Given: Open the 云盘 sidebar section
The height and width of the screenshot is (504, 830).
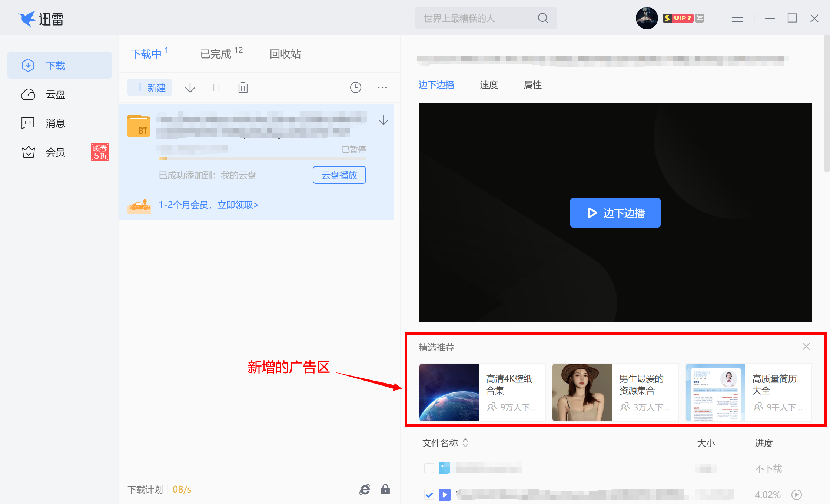Looking at the screenshot, I should pyautogui.click(x=55, y=94).
